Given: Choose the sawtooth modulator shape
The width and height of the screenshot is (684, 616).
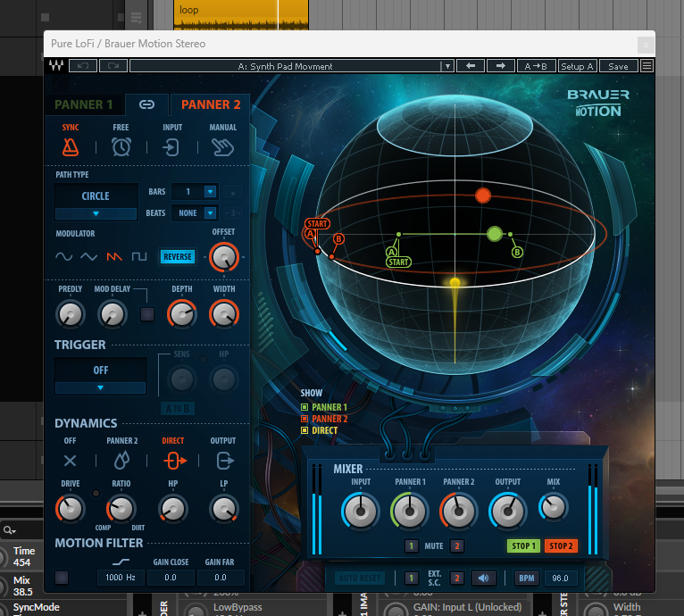Looking at the screenshot, I should 114,256.
